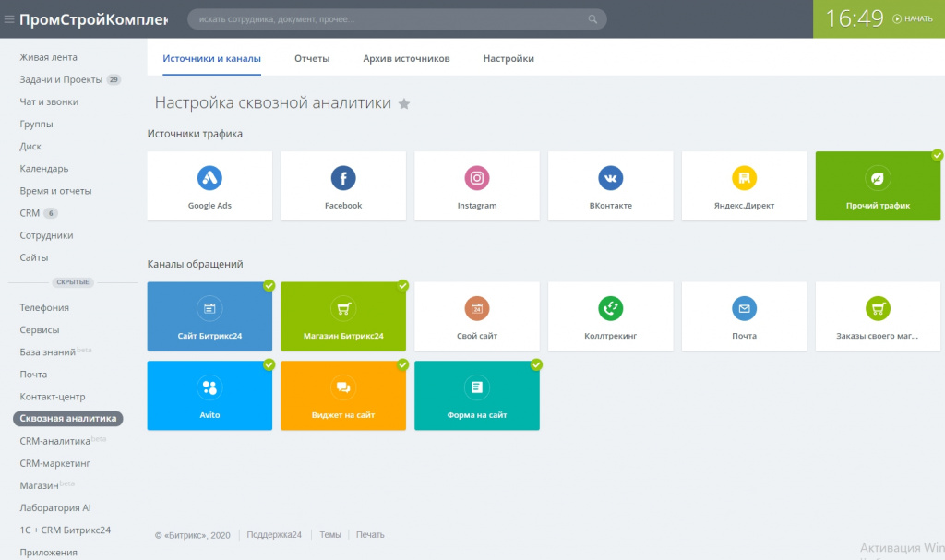
Task: Open the Поддержка24 footer link
Action: coord(274,535)
